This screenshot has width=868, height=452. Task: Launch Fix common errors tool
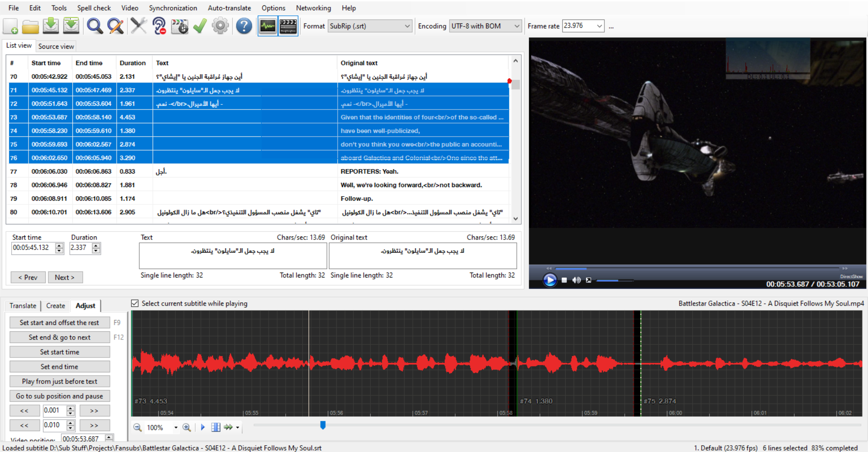point(139,26)
